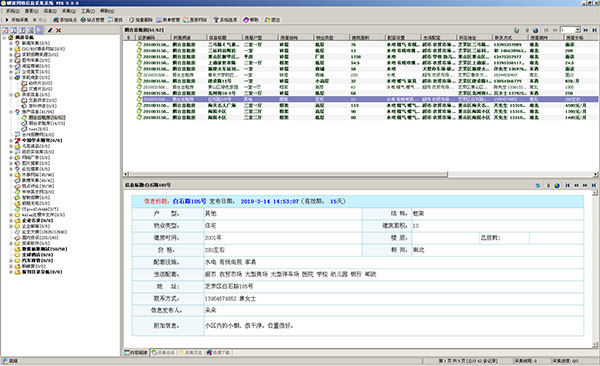Sort by the 记录编码 column header

153,38
